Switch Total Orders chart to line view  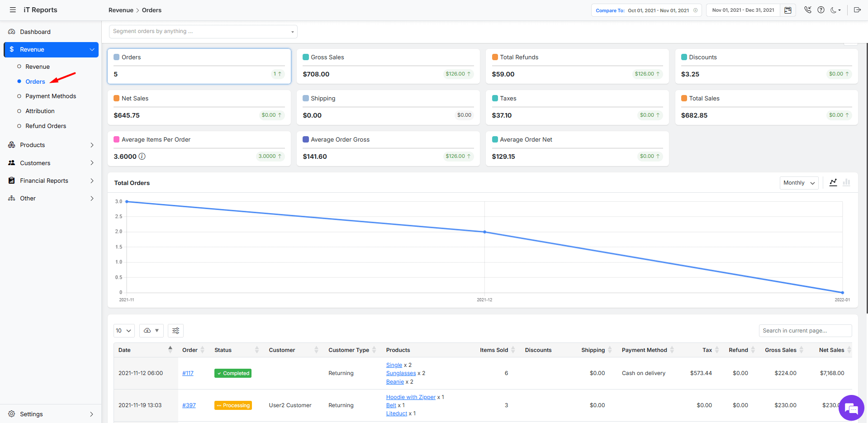click(833, 182)
